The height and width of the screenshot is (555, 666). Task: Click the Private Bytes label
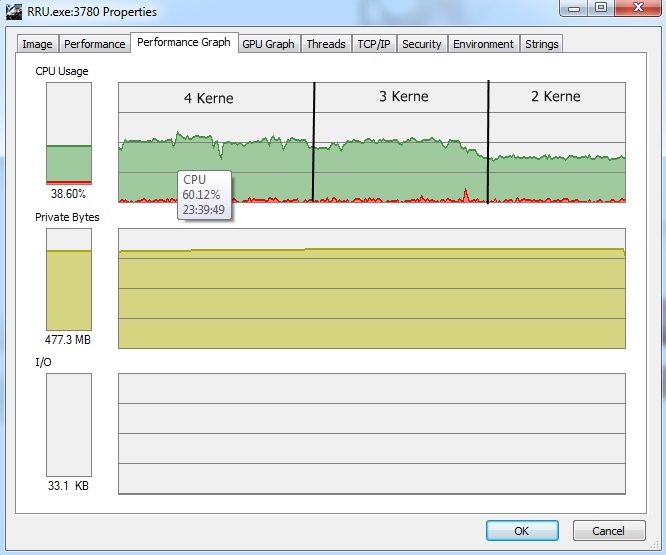tap(67, 217)
